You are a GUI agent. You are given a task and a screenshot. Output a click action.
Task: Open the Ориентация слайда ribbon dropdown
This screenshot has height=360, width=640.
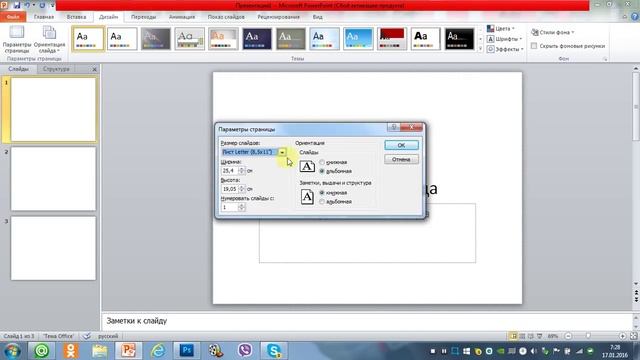(x=49, y=39)
